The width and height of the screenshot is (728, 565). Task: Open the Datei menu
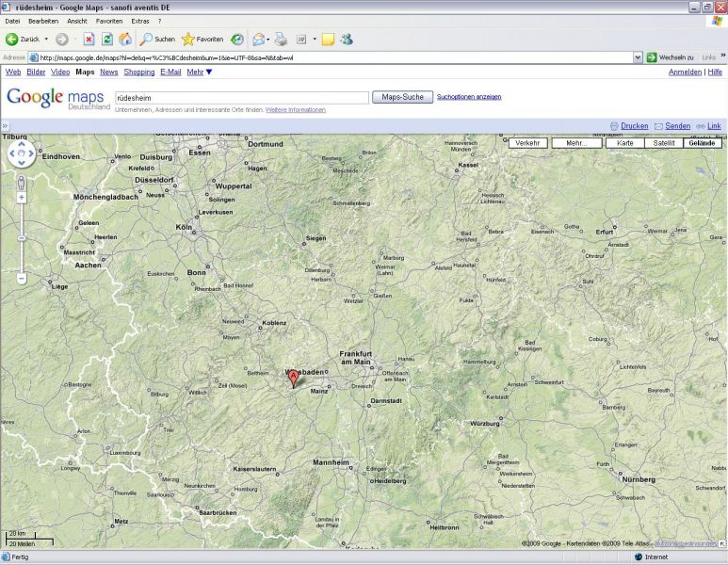[12, 22]
